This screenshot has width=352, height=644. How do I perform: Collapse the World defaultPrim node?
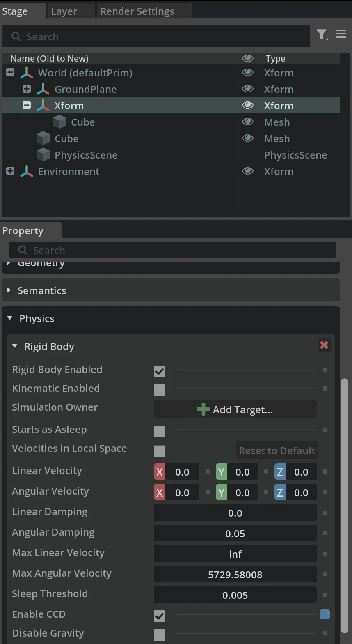pyautogui.click(x=10, y=73)
